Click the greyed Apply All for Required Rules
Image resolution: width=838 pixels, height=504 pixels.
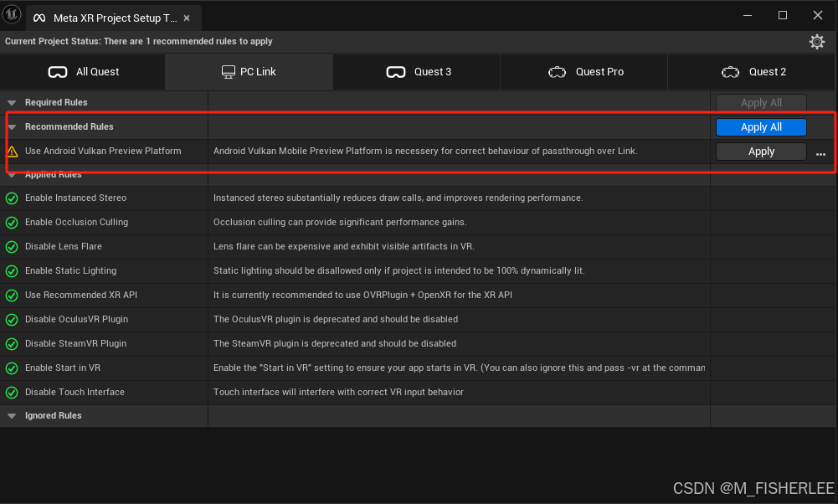coord(761,103)
